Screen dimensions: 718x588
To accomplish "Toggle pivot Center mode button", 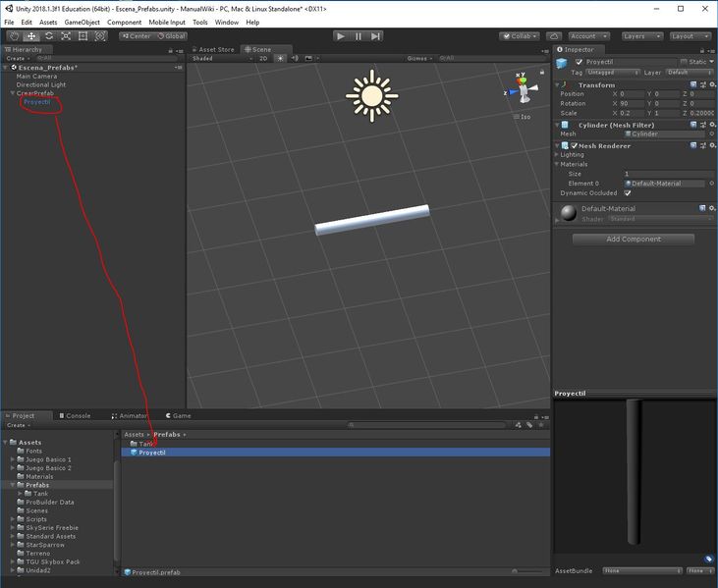I will (x=136, y=36).
